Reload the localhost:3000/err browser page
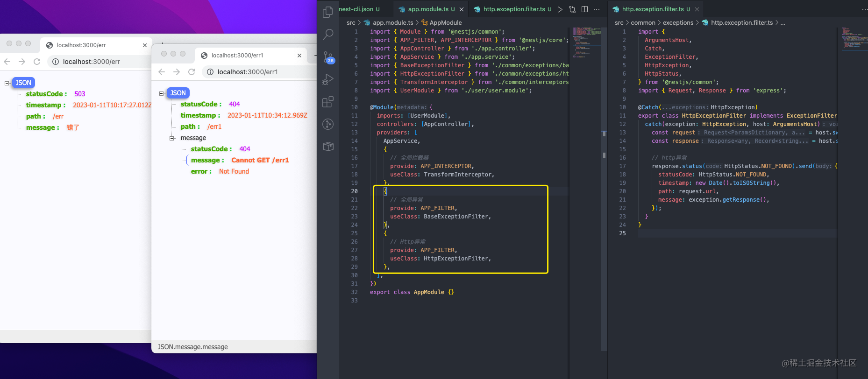 37,62
